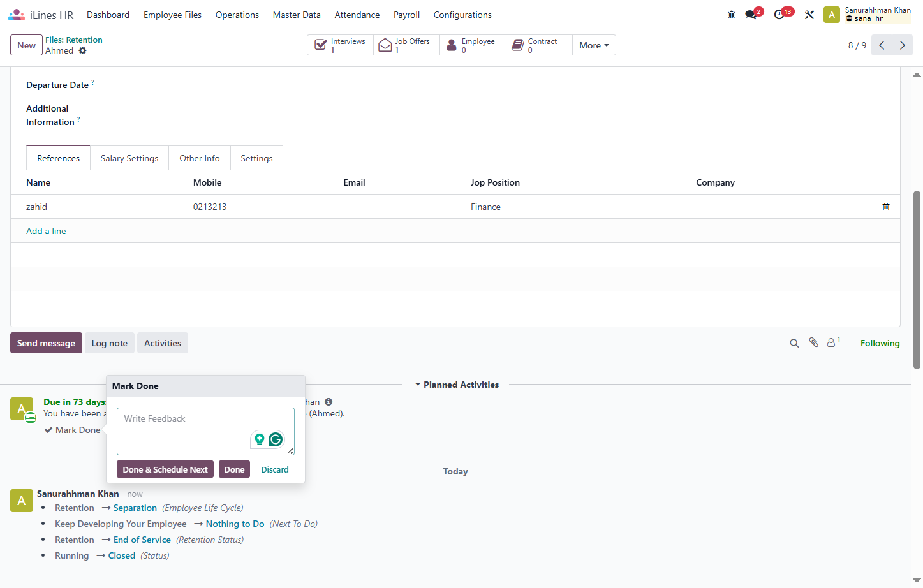923x588 pixels.
Task: Open activities clock icon in the top bar
Action: click(779, 15)
